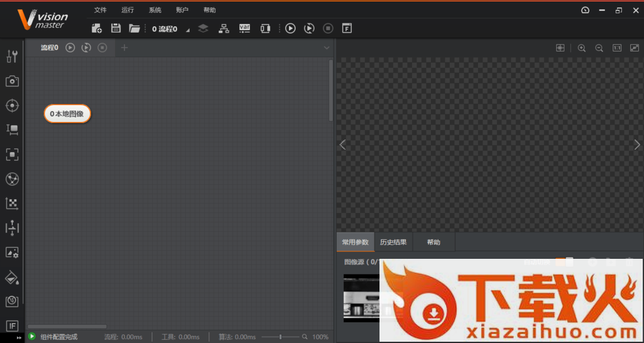Adjust the canvas zoom slider
This screenshot has height=343, width=644.
pos(280,337)
